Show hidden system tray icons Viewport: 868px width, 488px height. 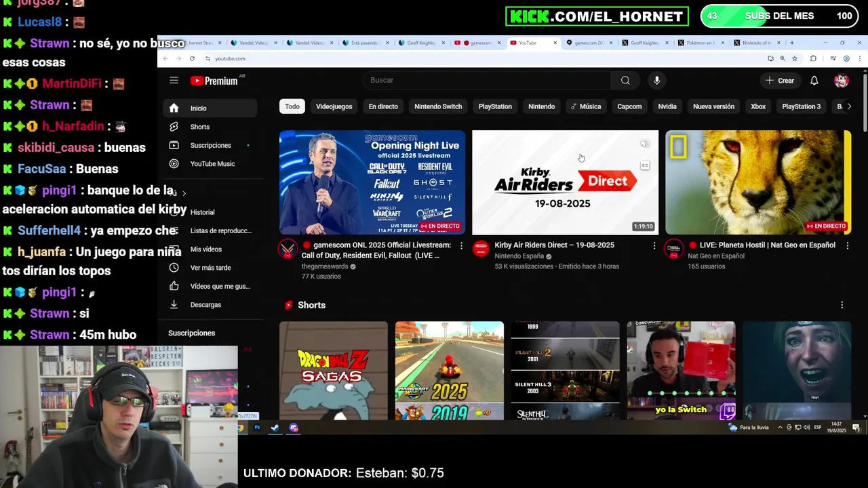tap(780, 428)
